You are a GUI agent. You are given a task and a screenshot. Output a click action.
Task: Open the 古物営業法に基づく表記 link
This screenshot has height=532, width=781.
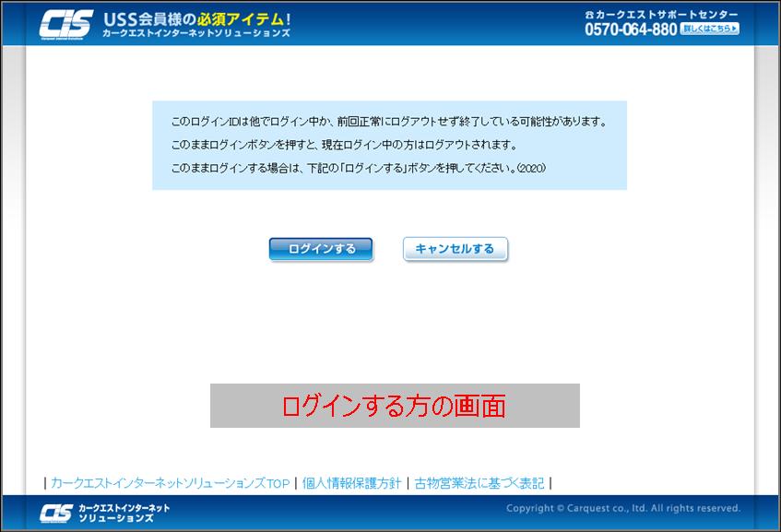click(x=479, y=483)
